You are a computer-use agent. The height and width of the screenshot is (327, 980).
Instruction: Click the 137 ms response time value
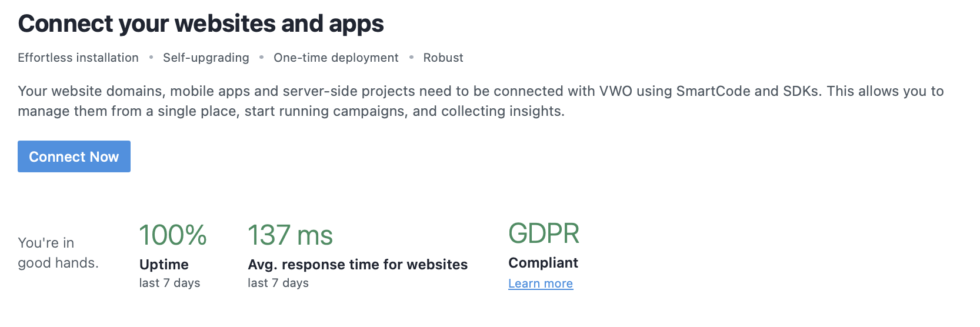pos(291,235)
